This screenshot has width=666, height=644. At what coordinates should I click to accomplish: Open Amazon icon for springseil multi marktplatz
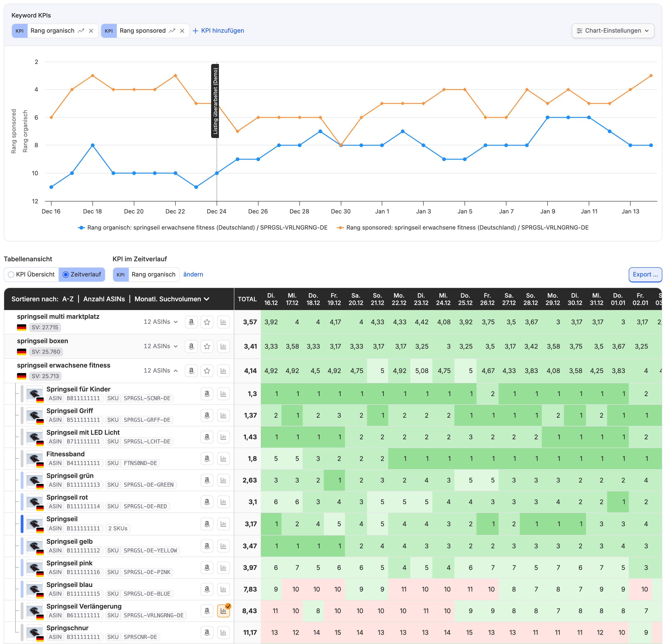point(191,322)
